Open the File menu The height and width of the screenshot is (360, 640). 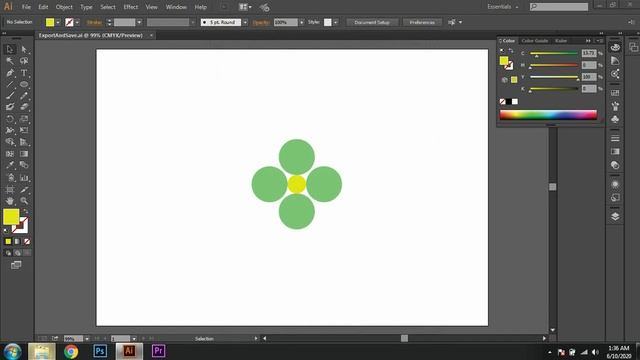coord(26,7)
